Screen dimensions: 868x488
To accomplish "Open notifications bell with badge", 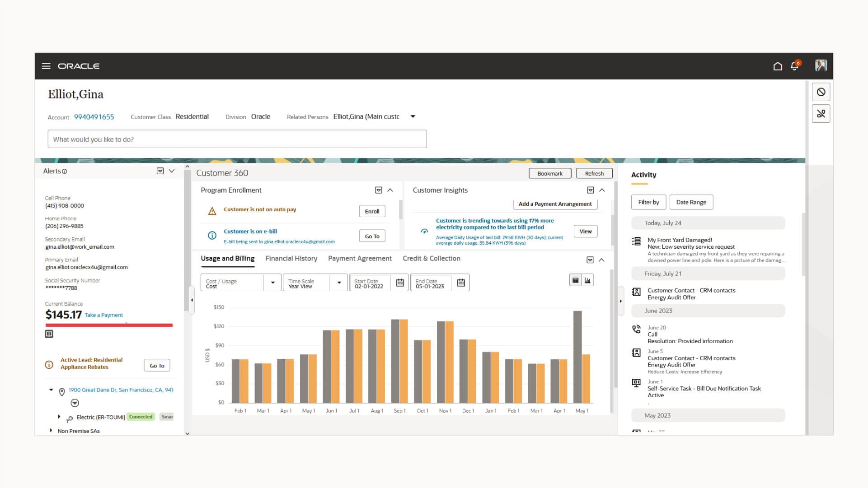I will [794, 66].
